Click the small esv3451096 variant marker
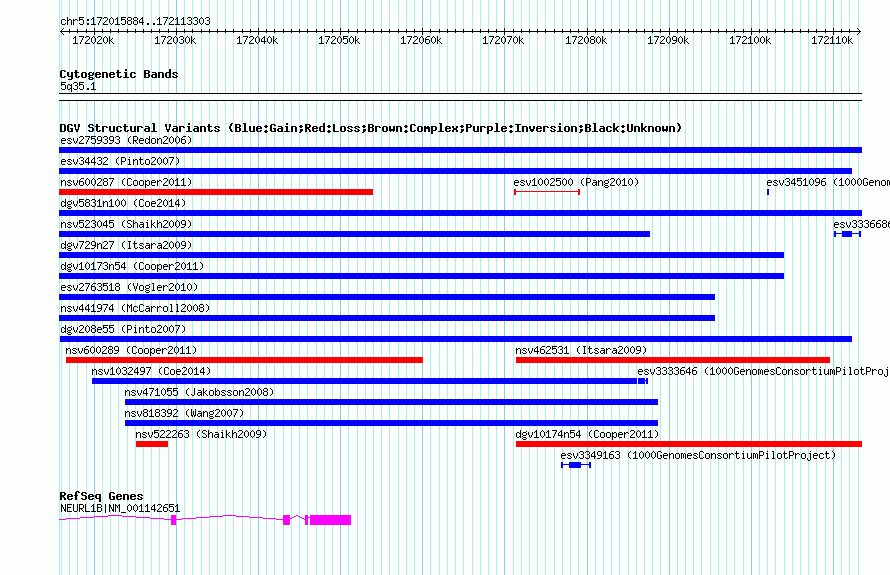The width and height of the screenshot is (890, 575). 768,192
